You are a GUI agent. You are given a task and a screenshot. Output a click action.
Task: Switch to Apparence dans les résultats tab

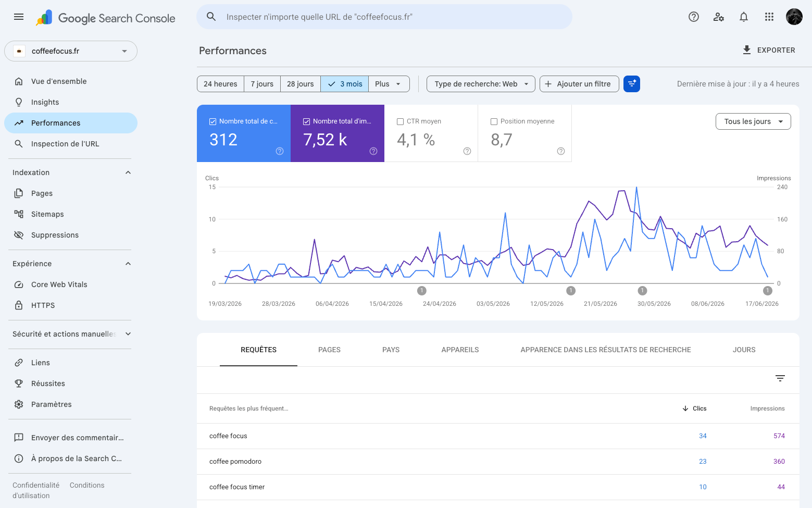point(606,350)
